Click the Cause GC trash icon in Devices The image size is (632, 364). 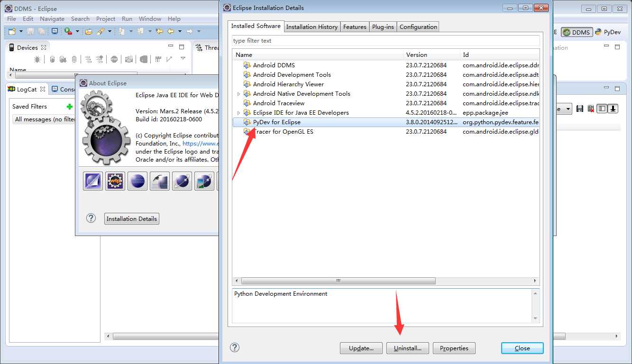[74, 59]
